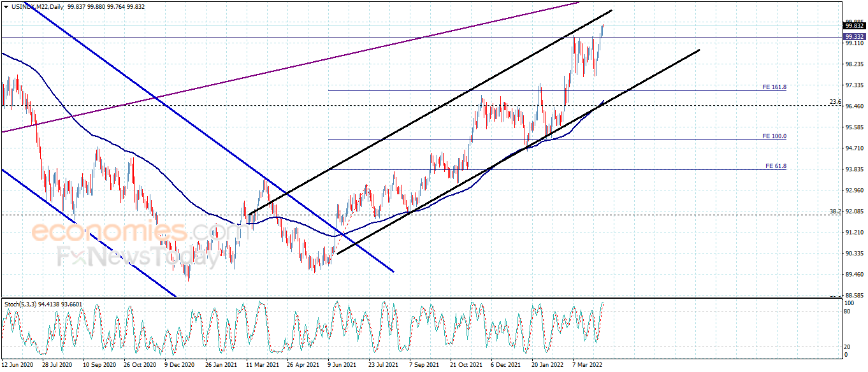This screenshot has height=372, width=868.
Task: Click the 89.460 price scale value
Action: 855,275
